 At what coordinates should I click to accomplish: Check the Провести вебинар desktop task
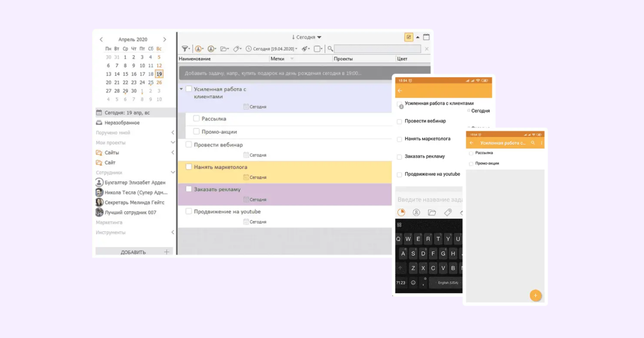coord(189,145)
